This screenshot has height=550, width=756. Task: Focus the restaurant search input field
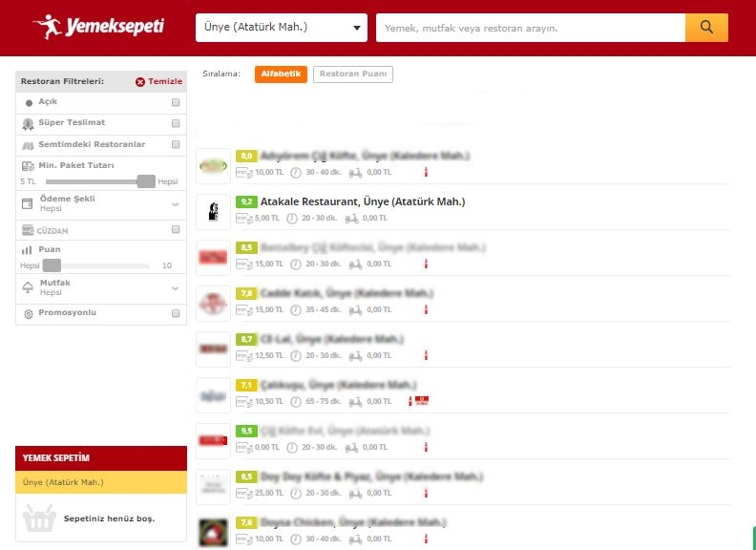click(x=531, y=28)
